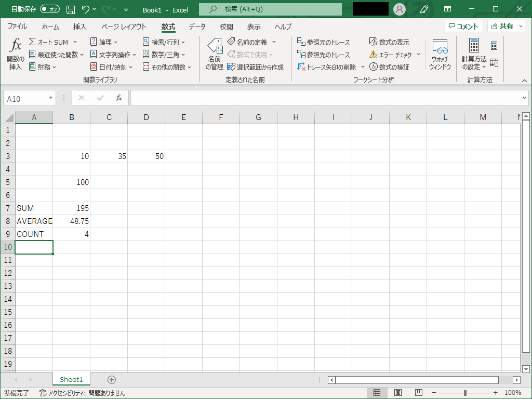This screenshot has height=399, width=532.
Task: Click the Save floppy disk icon
Action: point(71,9)
